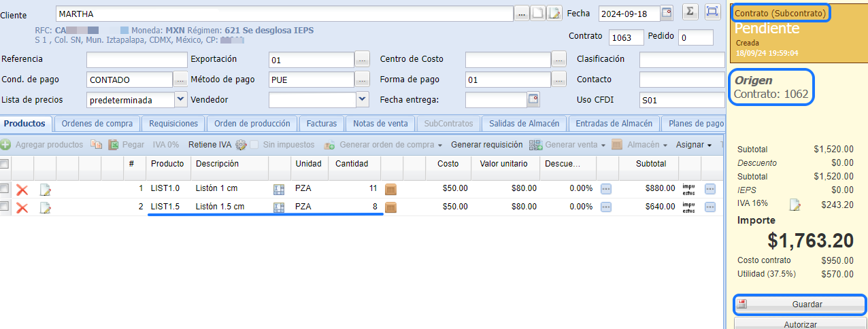Open description grid icon for Listón 1.5 cm
The height and width of the screenshot is (329, 868).
tap(279, 207)
